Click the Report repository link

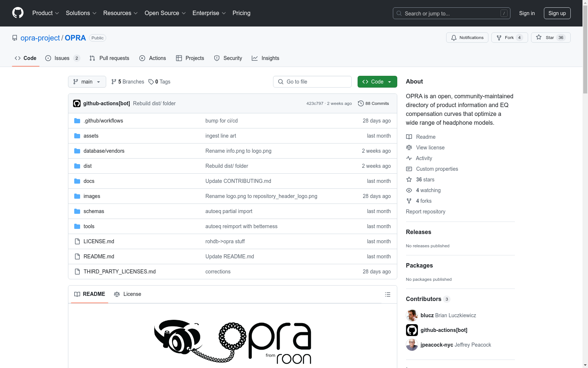(426, 212)
